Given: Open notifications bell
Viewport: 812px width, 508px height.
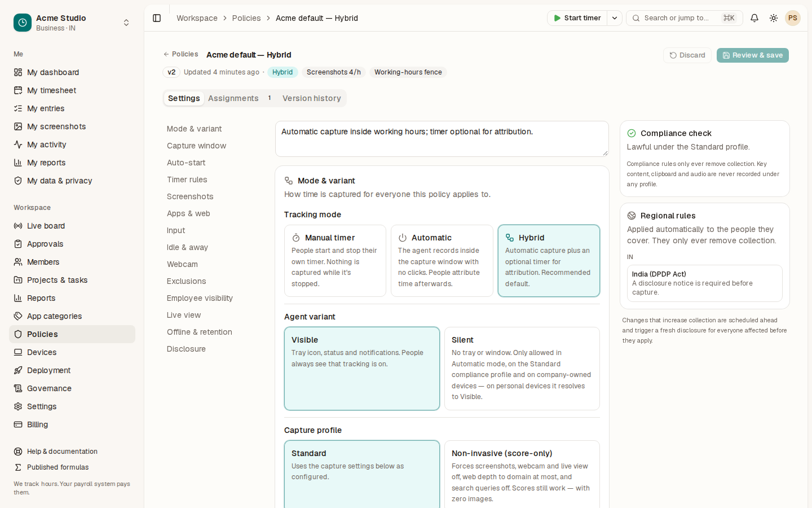Looking at the screenshot, I should [754, 18].
